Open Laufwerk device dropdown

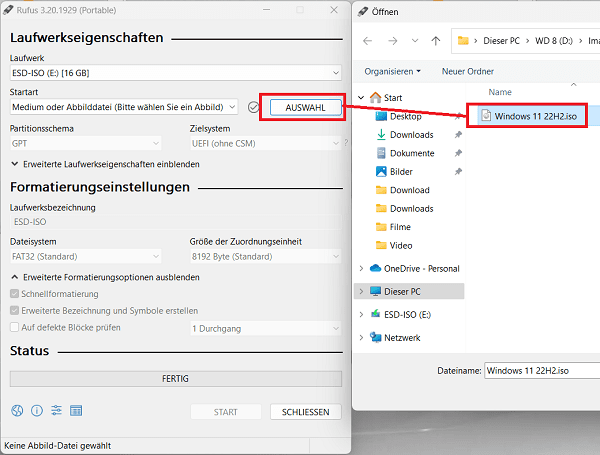[x=176, y=73]
